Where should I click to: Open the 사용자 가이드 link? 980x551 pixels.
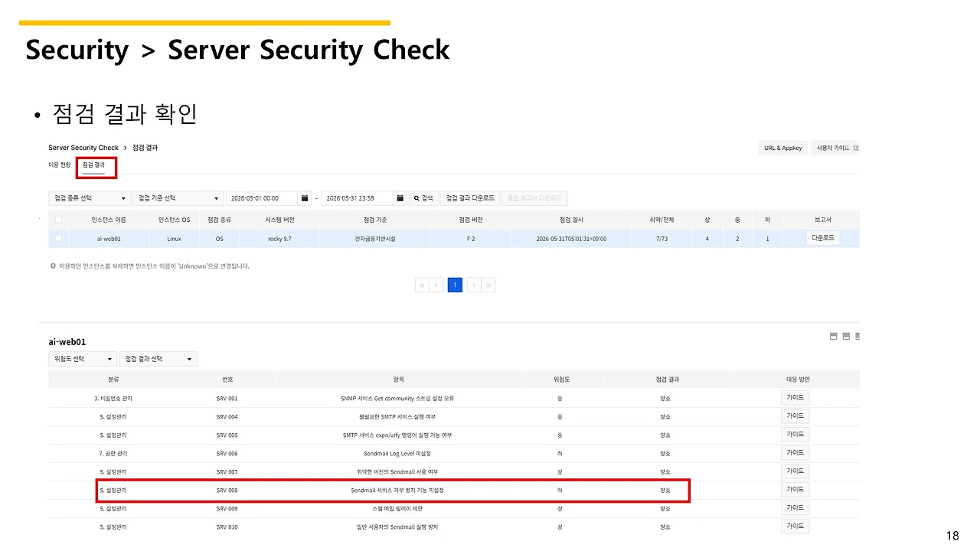click(835, 148)
